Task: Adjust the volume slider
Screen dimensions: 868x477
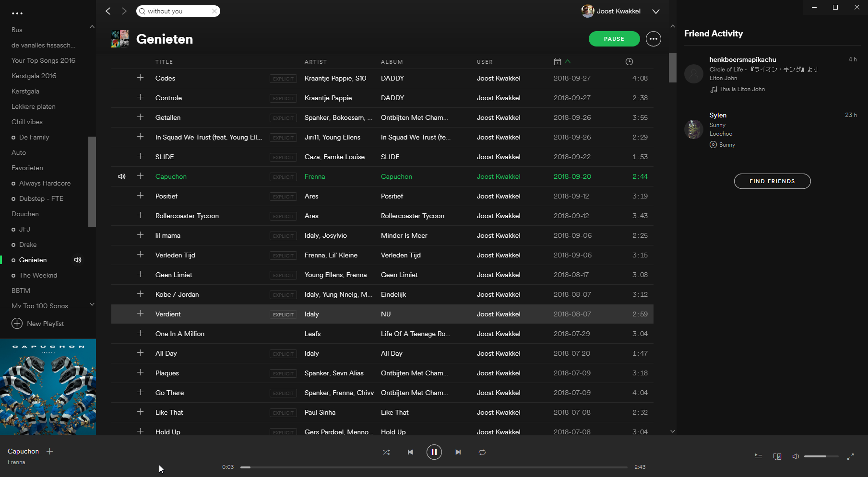Action: [x=820, y=456]
